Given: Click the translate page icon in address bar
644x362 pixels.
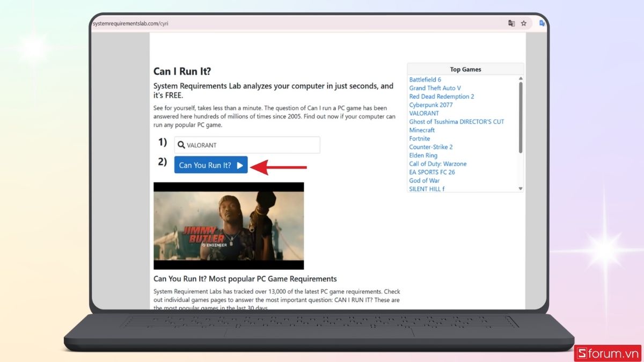Looking at the screenshot, I should click(x=511, y=24).
